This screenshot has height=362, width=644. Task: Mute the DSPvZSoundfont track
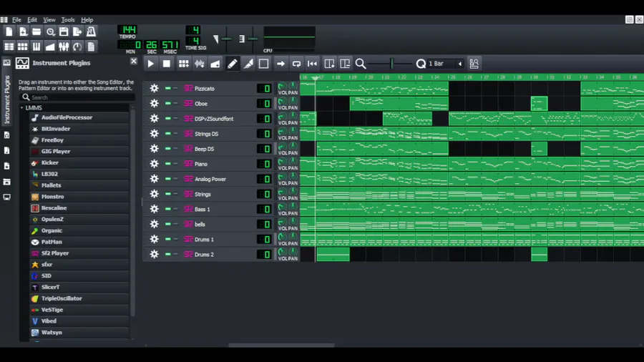(168, 119)
